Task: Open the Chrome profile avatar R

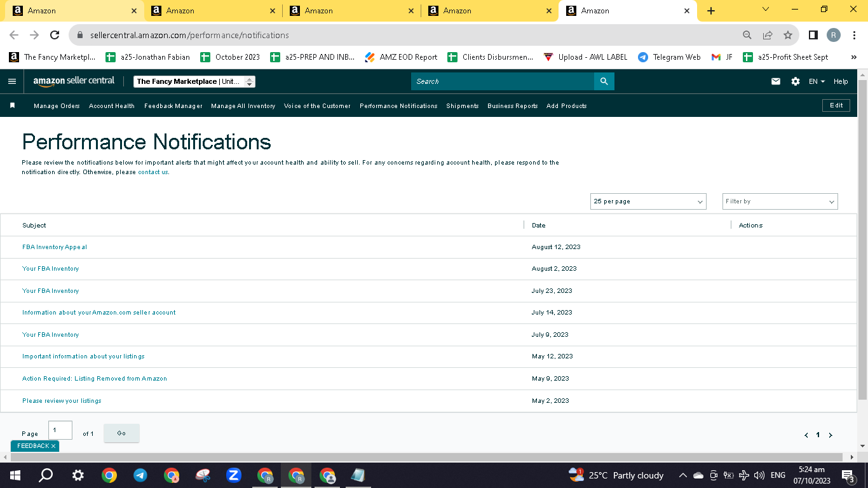Action: click(834, 35)
